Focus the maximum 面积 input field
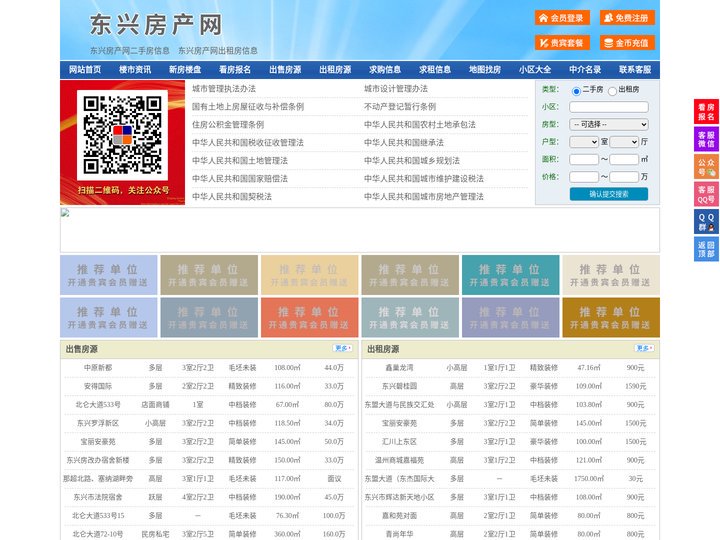720x540 pixels. pyautogui.click(x=624, y=159)
